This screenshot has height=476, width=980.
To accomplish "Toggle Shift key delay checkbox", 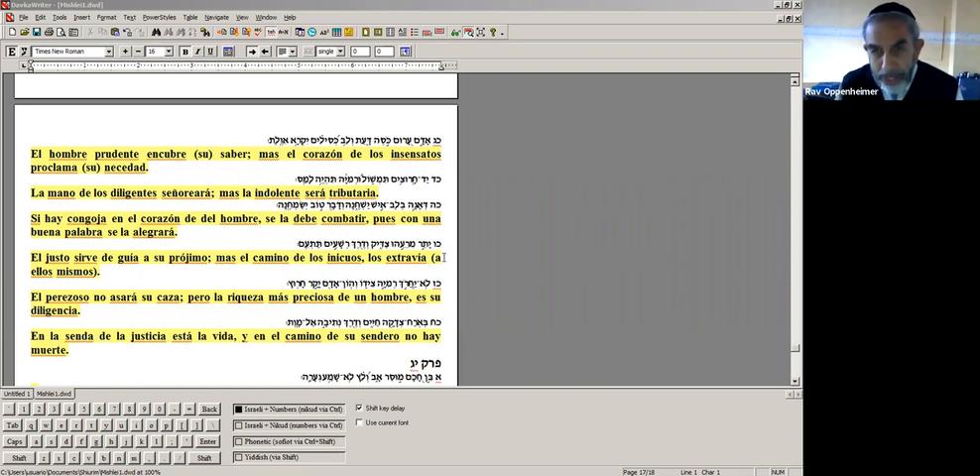I will (x=359, y=408).
